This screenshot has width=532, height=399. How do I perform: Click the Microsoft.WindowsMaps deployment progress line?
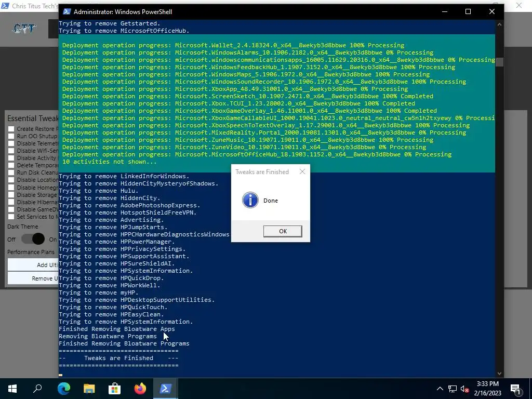(x=246, y=74)
